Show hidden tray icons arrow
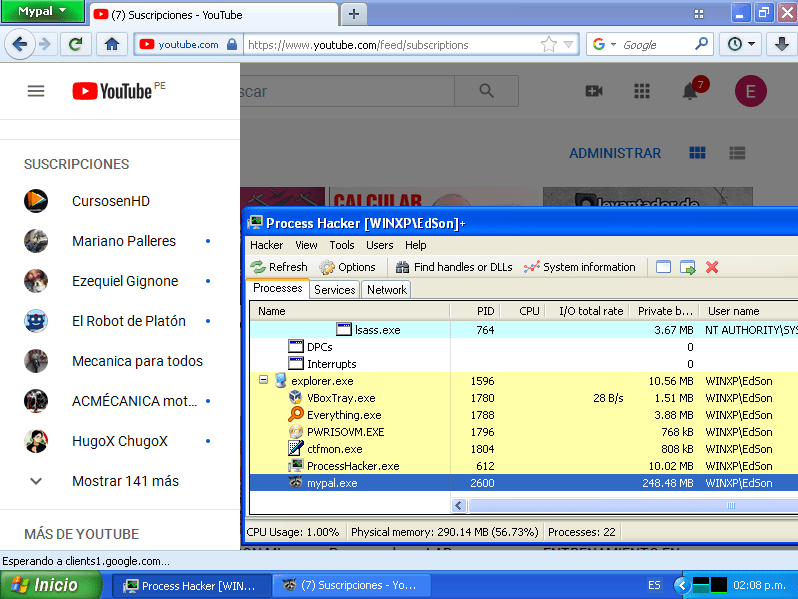The width and height of the screenshot is (798, 599). 682,585
